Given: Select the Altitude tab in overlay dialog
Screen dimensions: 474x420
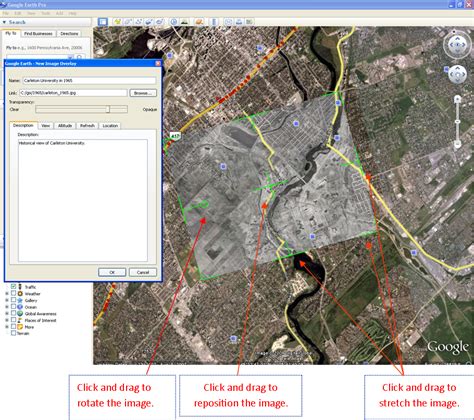Looking at the screenshot, I should point(65,126).
